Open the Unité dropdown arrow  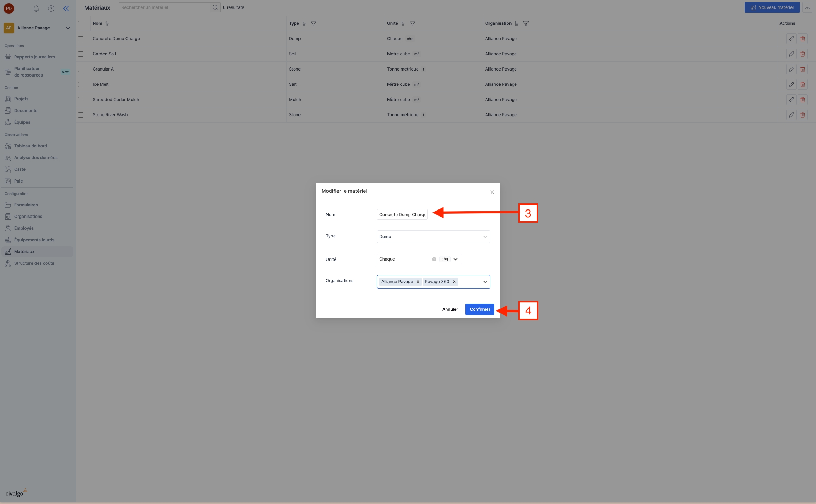pyautogui.click(x=455, y=259)
